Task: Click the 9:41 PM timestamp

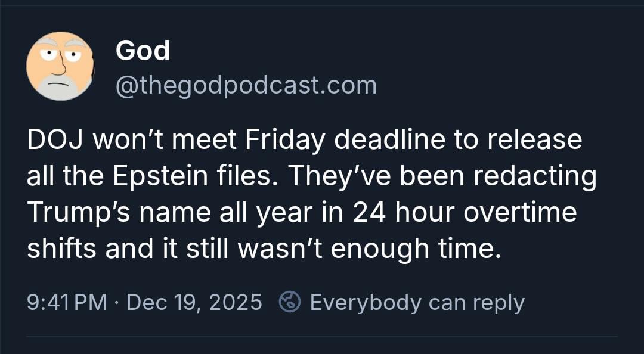Action: pyautogui.click(x=67, y=302)
